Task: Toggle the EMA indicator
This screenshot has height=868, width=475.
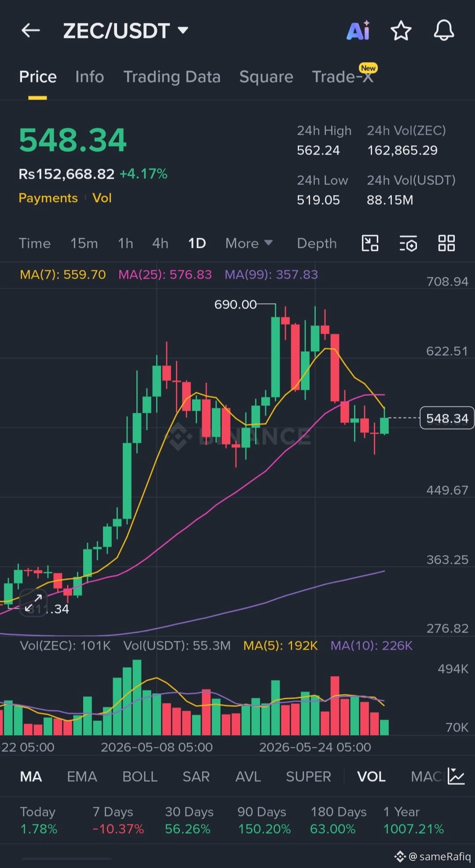Action: click(x=82, y=776)
